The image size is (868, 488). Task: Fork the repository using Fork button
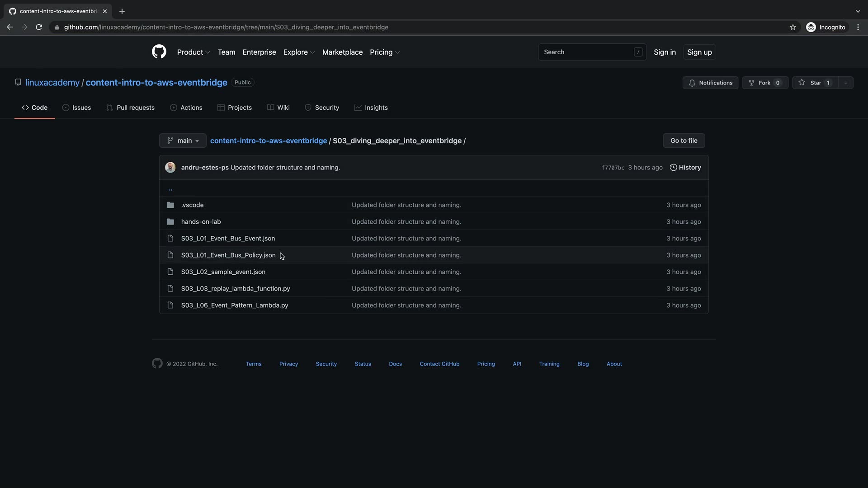[765, 83]
